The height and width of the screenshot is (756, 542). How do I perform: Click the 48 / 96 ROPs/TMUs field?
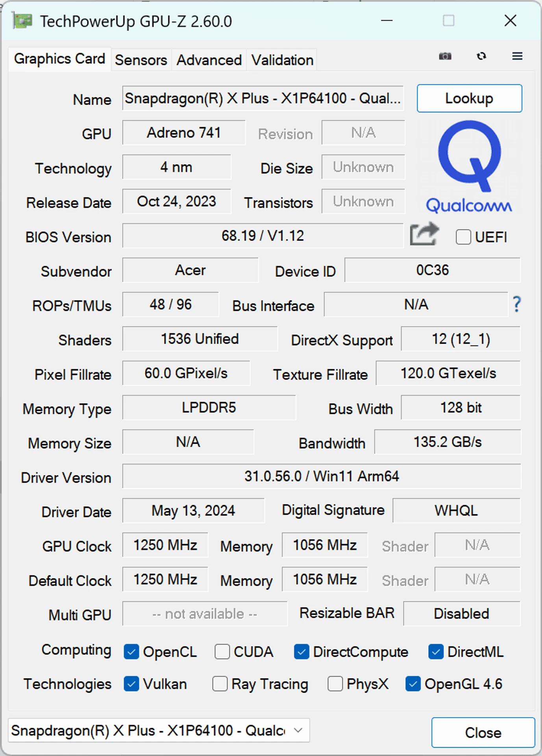coord(170,304)
